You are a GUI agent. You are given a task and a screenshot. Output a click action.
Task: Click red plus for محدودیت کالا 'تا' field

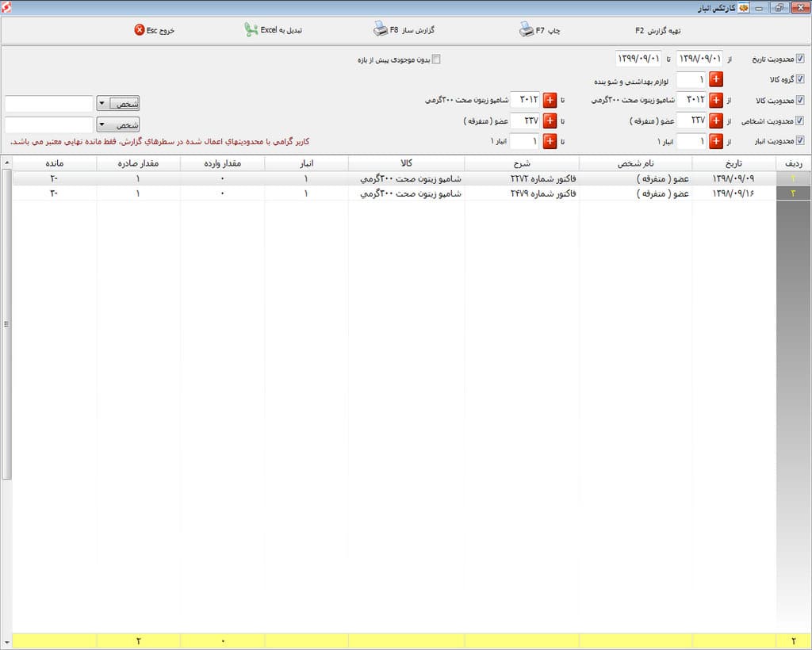(x=550, y=100)
